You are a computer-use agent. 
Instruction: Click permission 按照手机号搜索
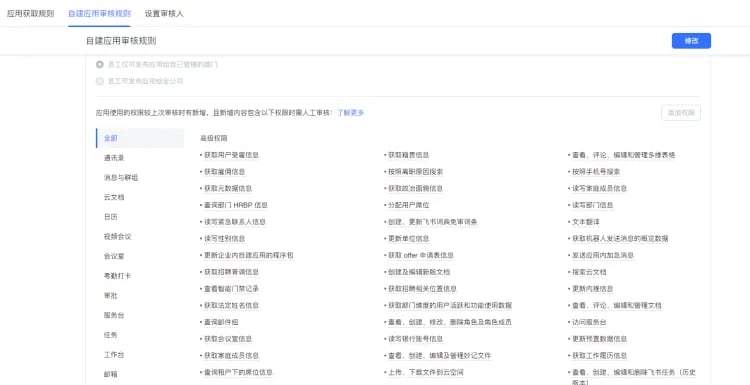(596, 172)
